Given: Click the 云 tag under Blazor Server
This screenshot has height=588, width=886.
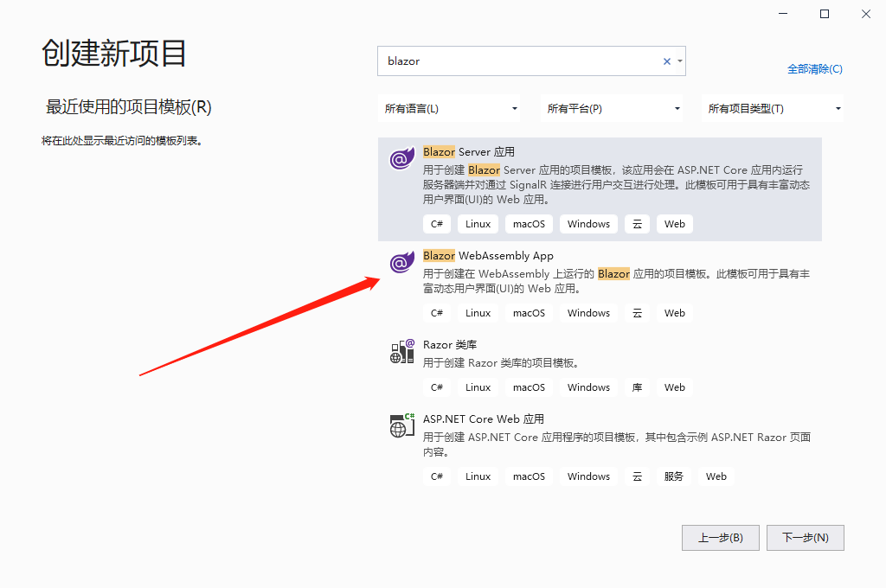Looking at the screenshot, I should (638, 224).
